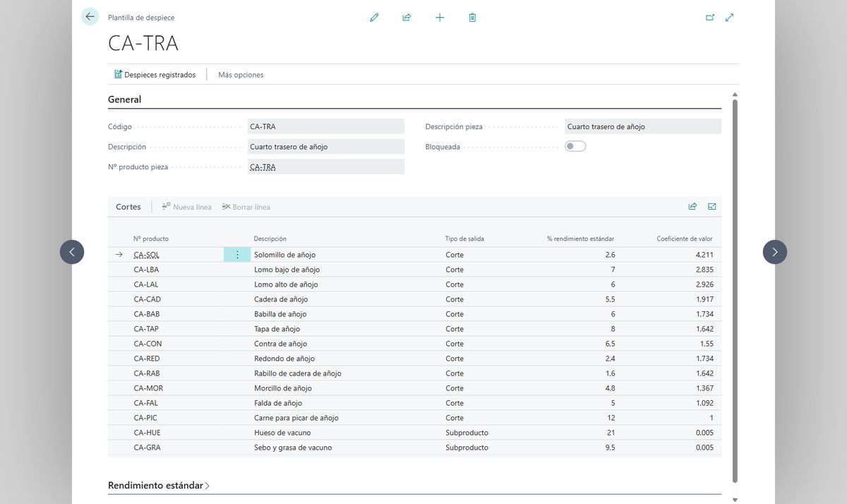Click the share icon in the page header

tap(407, 18)
